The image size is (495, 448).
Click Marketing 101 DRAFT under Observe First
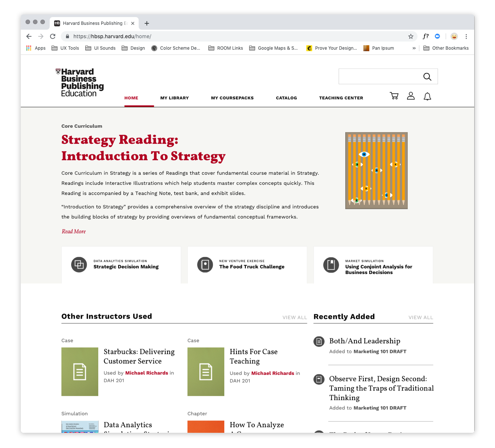[380, 408]
